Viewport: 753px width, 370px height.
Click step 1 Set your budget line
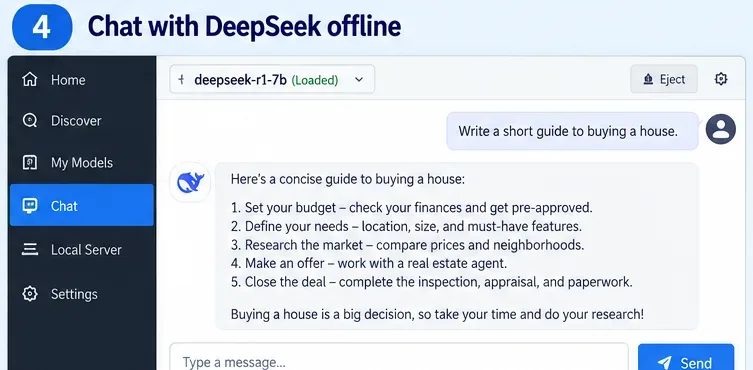pyautogui.click(x=412, y=208)
